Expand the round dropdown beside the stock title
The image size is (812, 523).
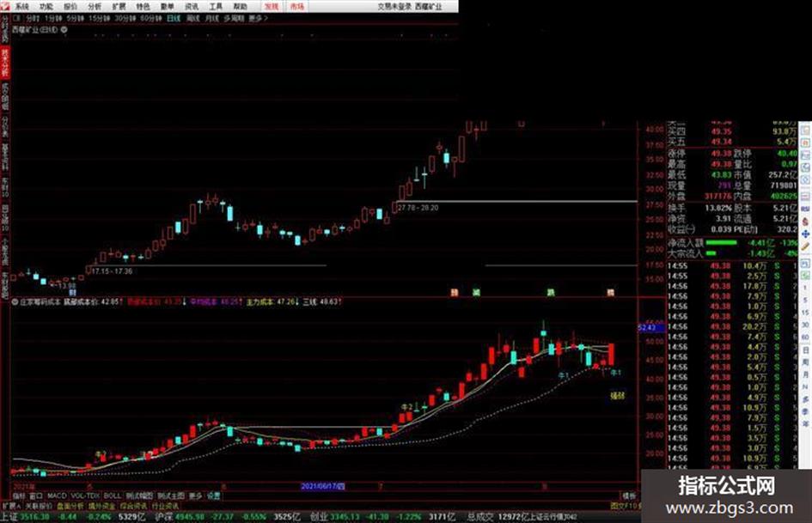tap(64, 30)
